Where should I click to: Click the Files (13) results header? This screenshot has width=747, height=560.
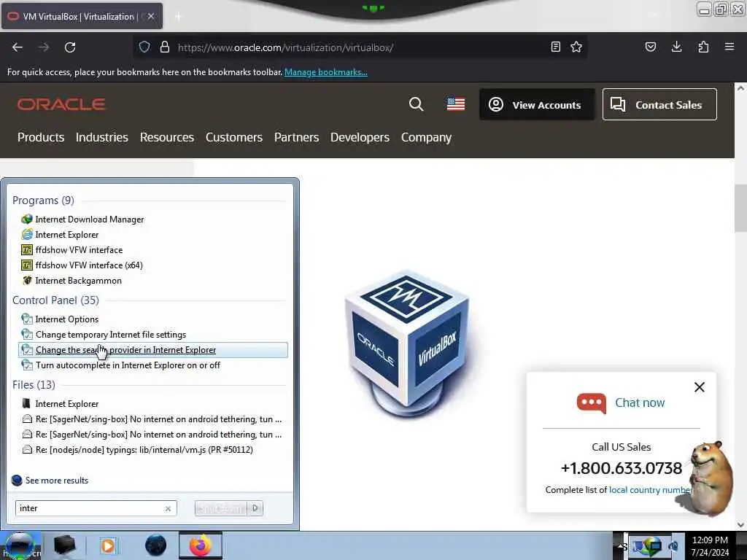click(x=34, y=384)
